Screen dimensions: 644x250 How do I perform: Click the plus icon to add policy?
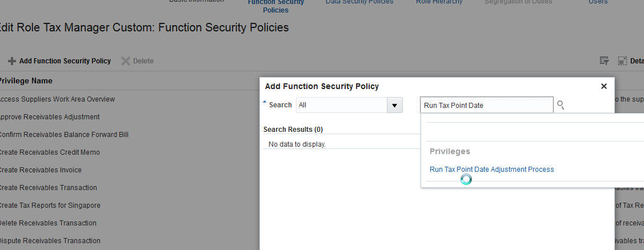(11, 61)
